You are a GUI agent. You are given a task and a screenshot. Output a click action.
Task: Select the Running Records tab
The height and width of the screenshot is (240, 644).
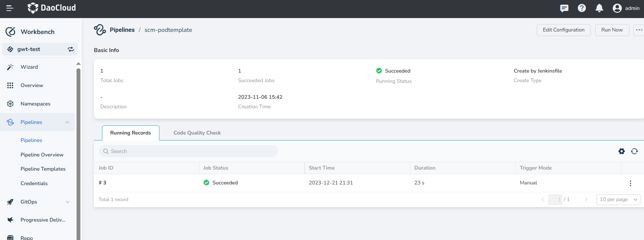coord(130,133)
